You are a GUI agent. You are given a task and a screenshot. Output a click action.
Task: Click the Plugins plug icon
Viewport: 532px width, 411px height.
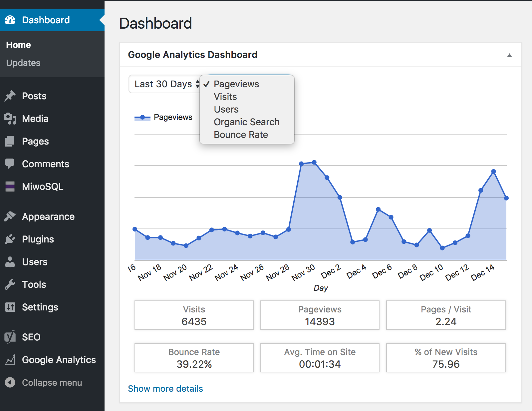[x=10, y=239]
